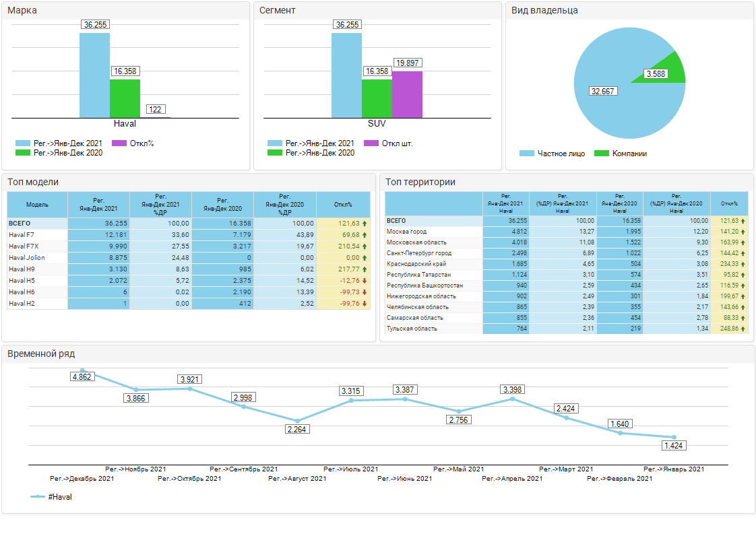
Task: Click green arrow in Краснодарский край row
Action: pos(743,264)
